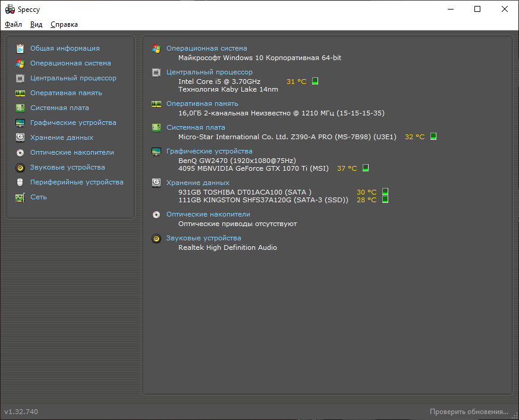
Task: Click the CPU temperature green indicator icon
Action: click(315, 81)
